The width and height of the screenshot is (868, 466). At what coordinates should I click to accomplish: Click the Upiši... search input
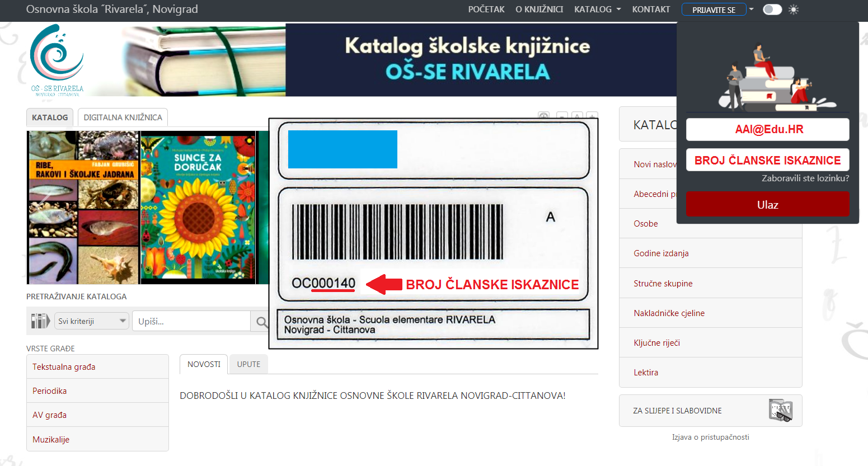pos(191,322)
